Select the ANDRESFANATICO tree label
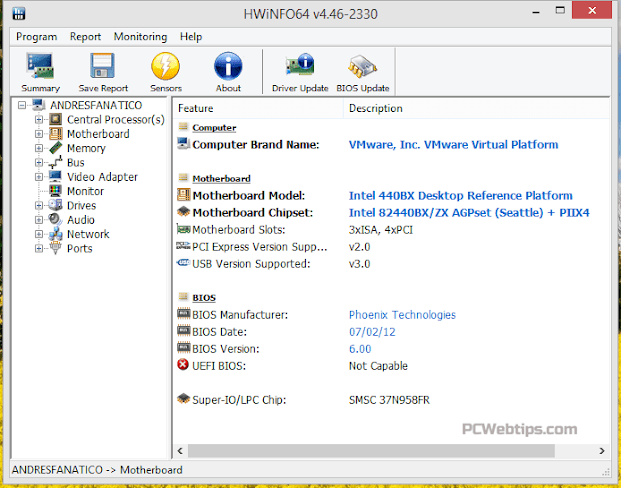Screen dimensions: 621x488 pos(96,105)
